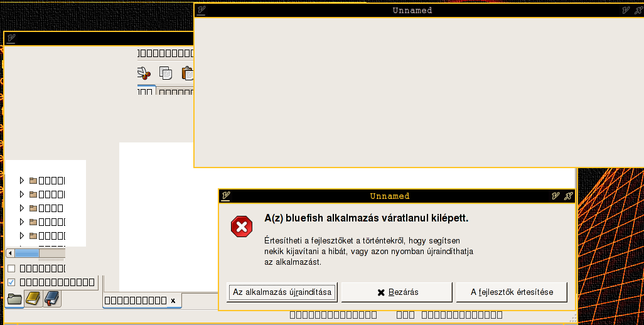This screenshot has width=644, height=325.
Task: Enable the unchecked checkbox in the side panel
Action: (11, 269)
